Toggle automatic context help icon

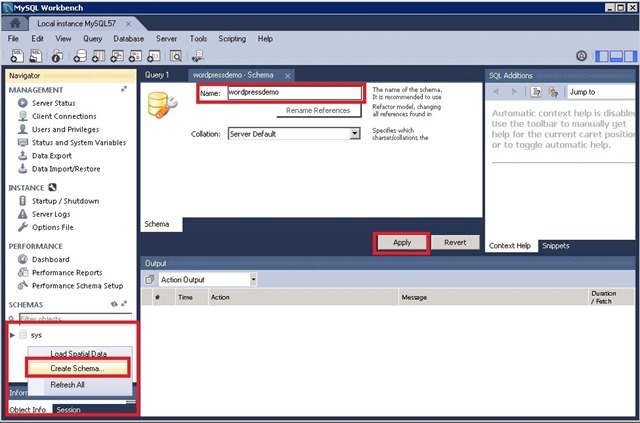(x=553, y=92)
